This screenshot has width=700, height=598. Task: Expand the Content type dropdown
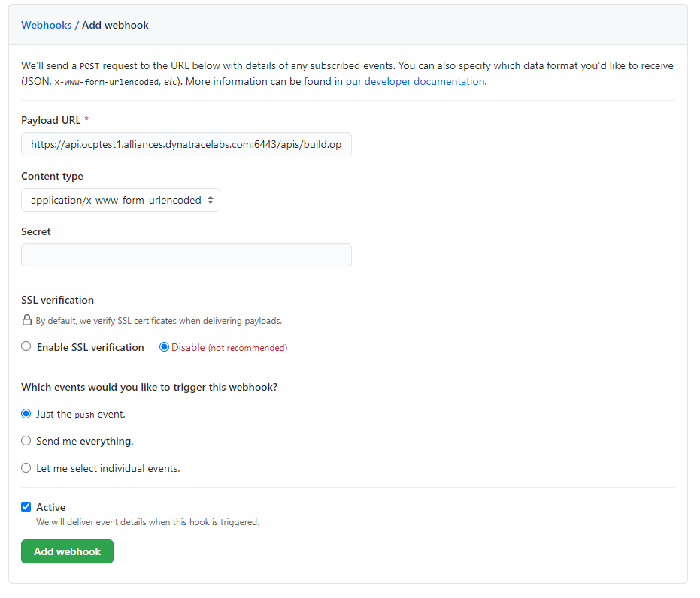point(120,200)
